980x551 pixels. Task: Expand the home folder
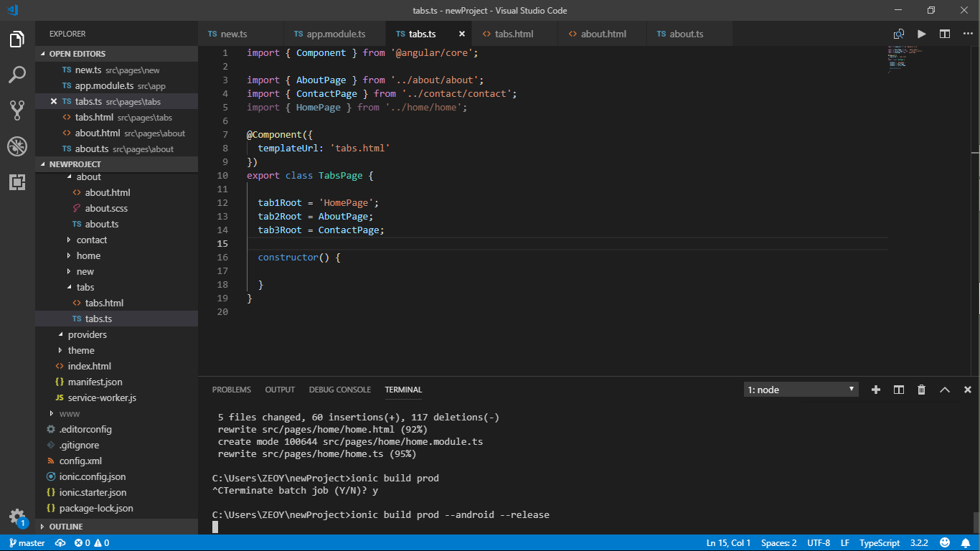(88, 256)
